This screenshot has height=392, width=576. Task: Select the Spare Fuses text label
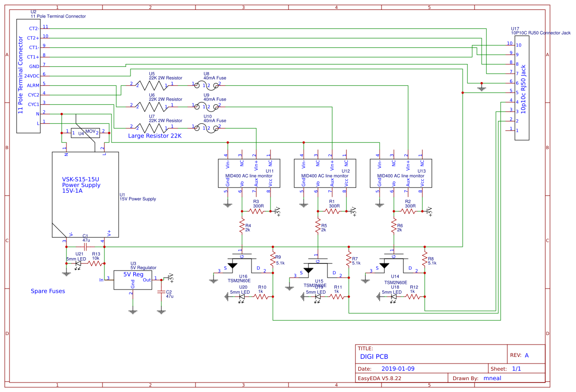[48, 291]
